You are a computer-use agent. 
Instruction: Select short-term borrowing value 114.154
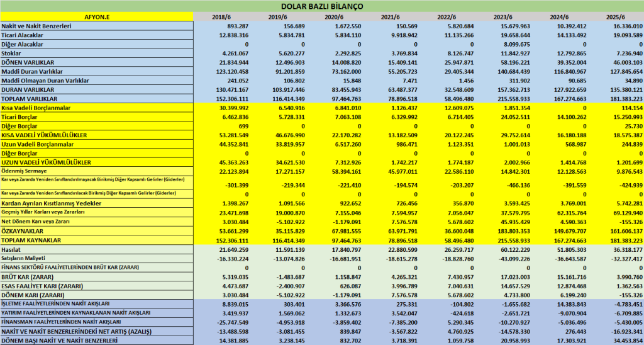[633, 108]
